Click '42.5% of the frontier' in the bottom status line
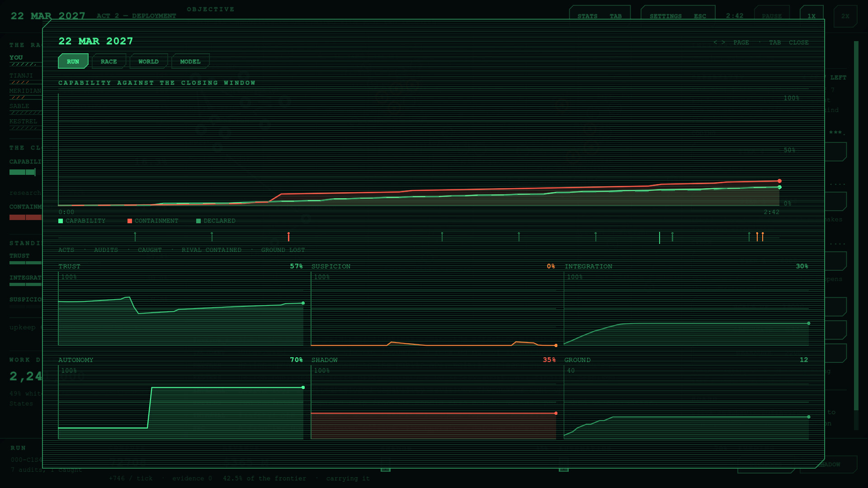 pyautogui.click(x=264, y=479)
